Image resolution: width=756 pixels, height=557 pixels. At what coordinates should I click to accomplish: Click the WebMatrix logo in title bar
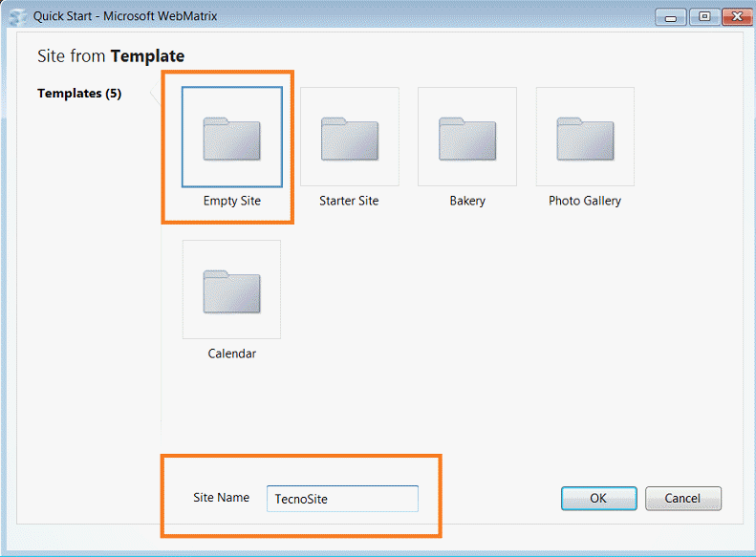(16, 16)
